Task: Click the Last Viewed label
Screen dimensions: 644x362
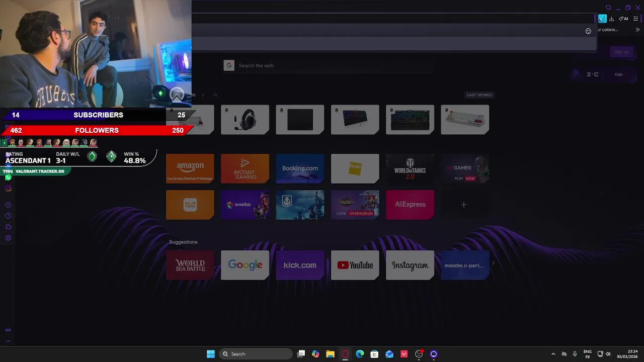Action: pos(479,95)
